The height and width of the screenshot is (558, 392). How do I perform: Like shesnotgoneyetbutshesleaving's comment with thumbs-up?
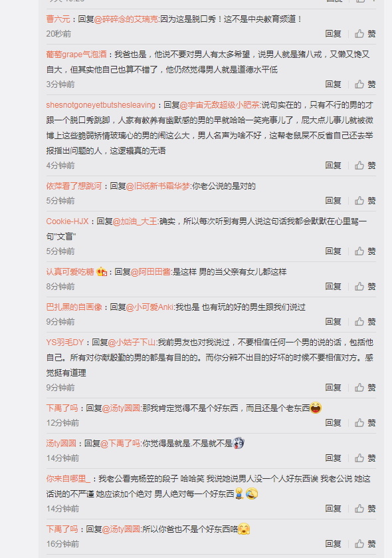click(365, 166)
